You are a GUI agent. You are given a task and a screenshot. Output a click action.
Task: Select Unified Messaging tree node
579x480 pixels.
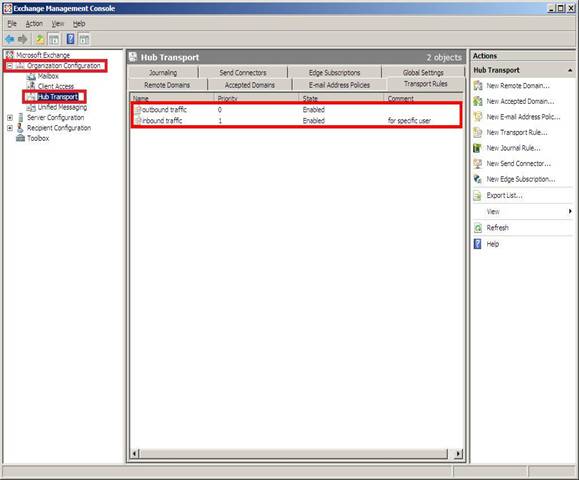(x=62, y=107)
